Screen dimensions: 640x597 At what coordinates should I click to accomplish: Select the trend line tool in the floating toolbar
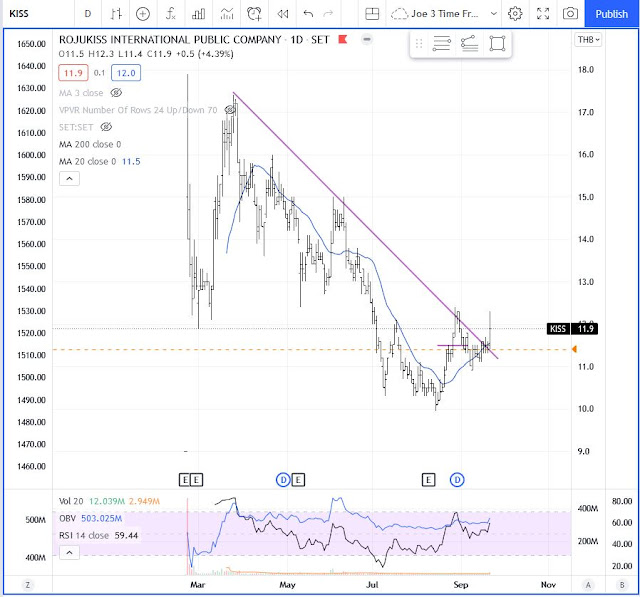(469, 43)
